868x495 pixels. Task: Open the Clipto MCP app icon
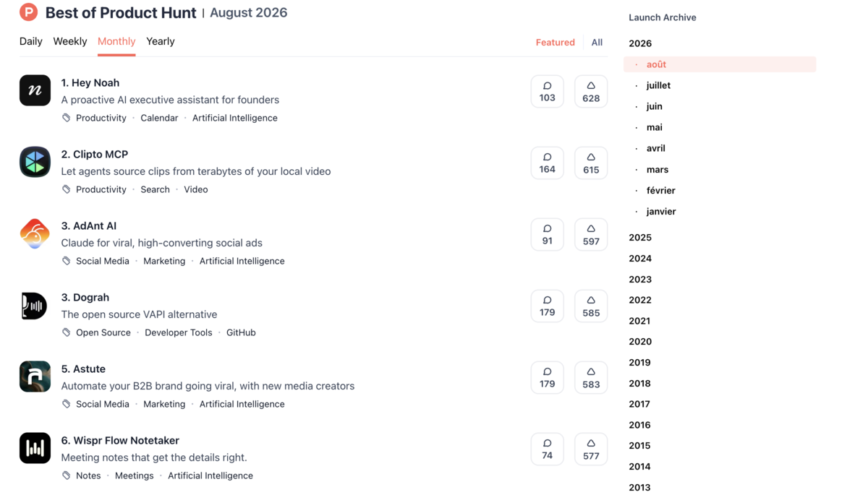(x=35, y=162)
